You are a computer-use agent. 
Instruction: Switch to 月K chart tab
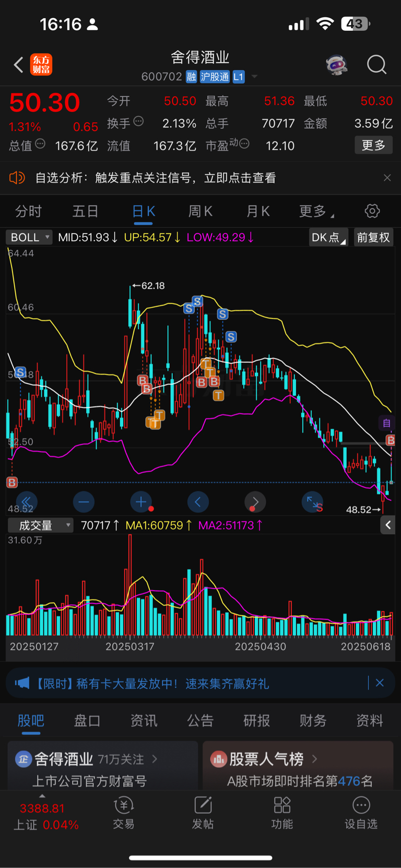258,211
